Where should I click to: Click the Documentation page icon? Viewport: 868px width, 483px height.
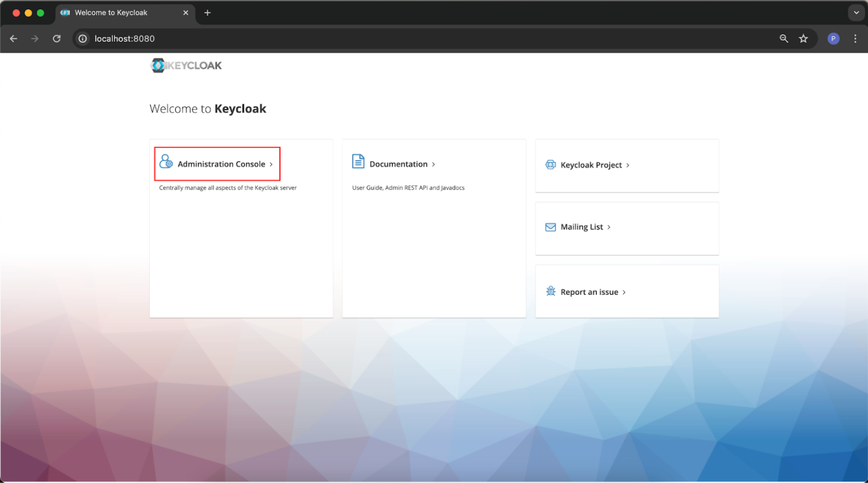pos(358,161)
